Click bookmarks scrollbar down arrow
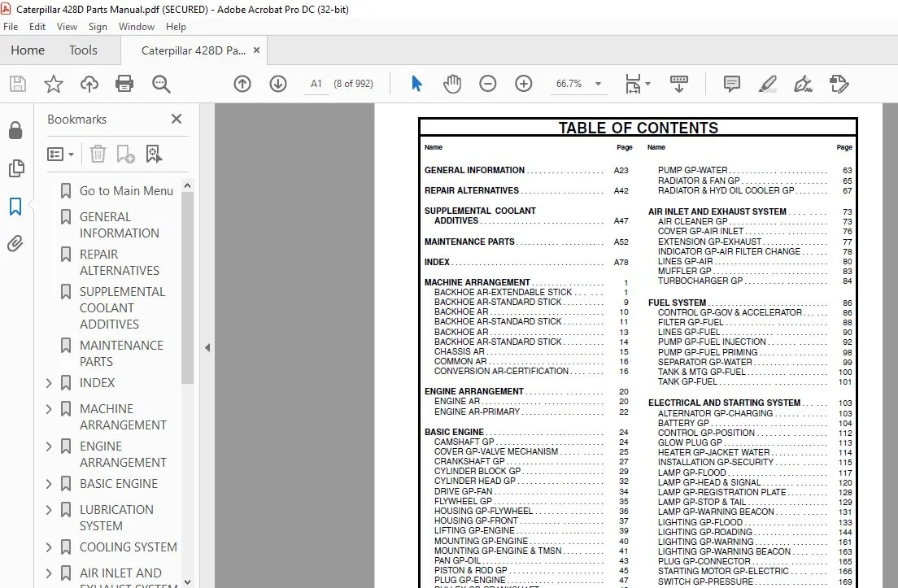898x588 pixels. pos(187,581)
